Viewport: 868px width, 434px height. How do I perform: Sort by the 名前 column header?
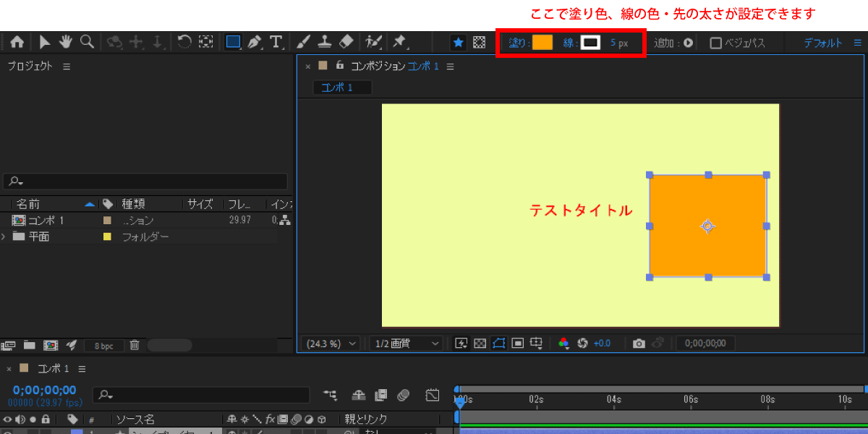tap(28, 204)
